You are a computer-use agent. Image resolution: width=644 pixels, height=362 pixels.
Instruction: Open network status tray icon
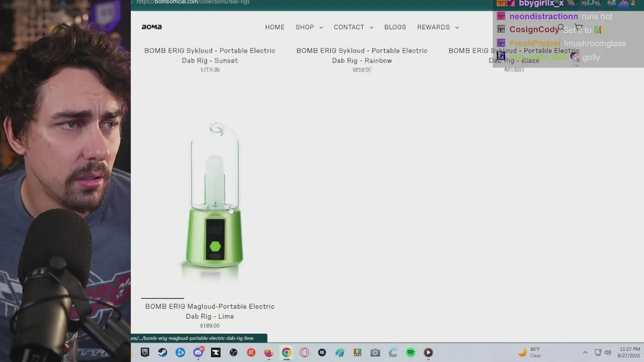point(598,352)
